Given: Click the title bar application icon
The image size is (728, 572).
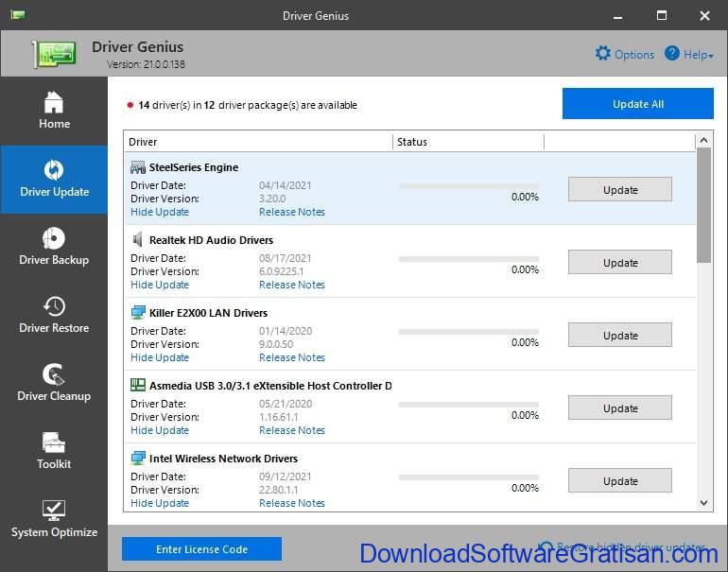Looking at the screenshot, I should (x=18, y=15).
